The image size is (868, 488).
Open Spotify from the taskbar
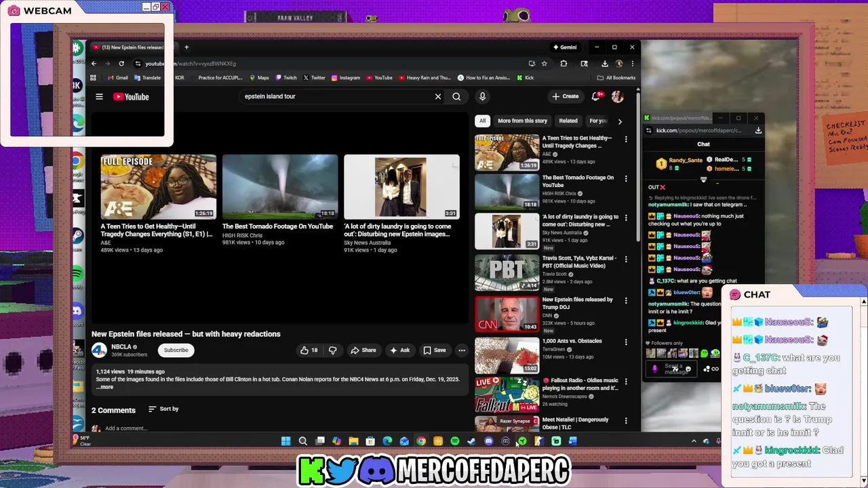pos(455,441)
